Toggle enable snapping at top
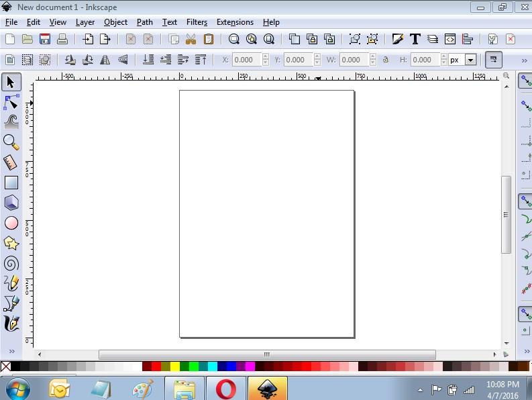This screenshot has height=400, width=532. (525, 81)
